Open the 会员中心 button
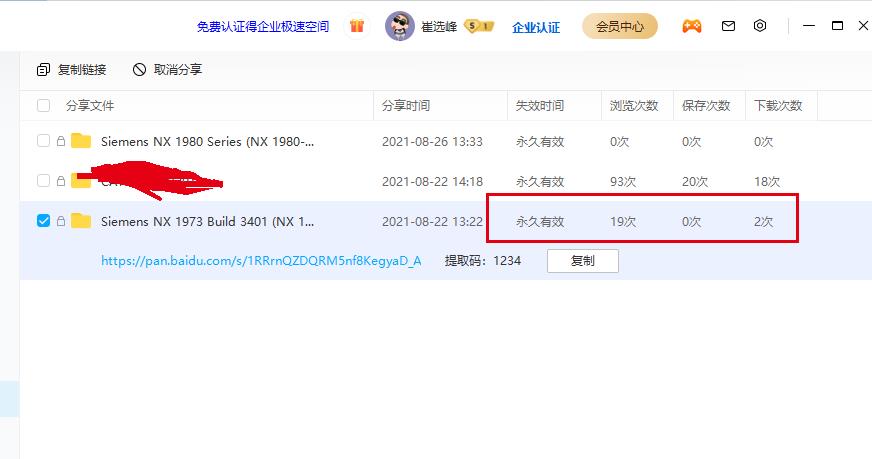The image size is (872, 459). [620, 26]
